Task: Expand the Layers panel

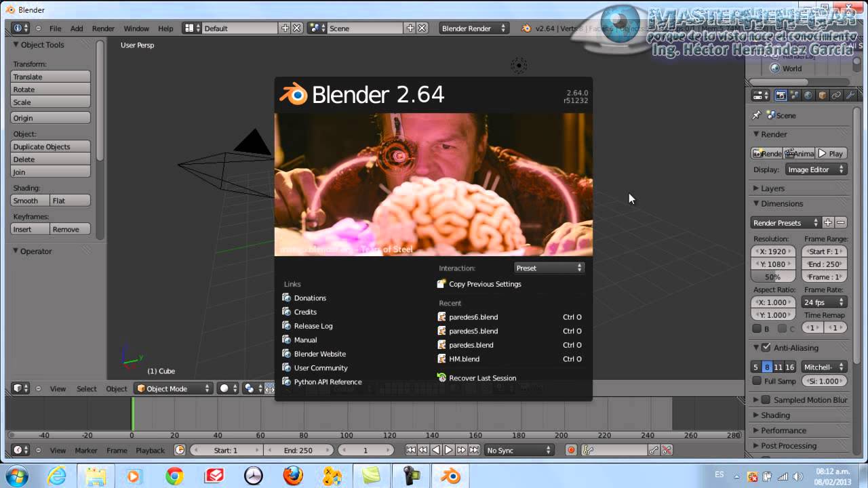Action: coord(772,188)
